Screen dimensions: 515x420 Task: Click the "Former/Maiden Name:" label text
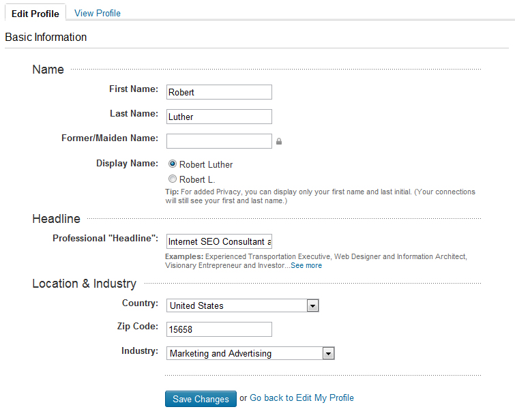click(110, 138)
